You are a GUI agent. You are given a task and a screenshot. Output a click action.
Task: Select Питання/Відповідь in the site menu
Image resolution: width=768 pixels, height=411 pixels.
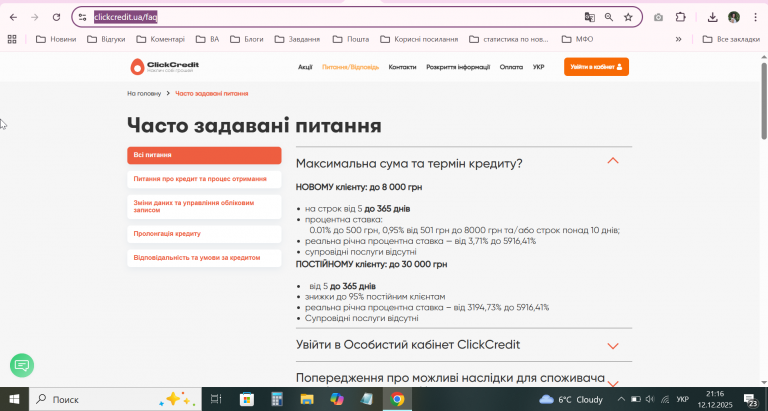tap(350, 67)
